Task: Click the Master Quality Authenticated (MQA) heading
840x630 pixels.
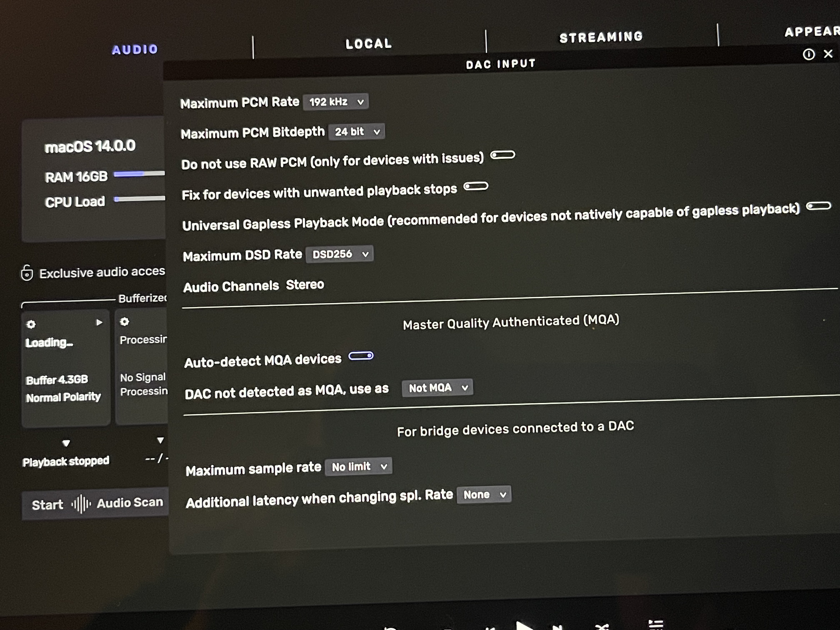Action: point(511,322)
